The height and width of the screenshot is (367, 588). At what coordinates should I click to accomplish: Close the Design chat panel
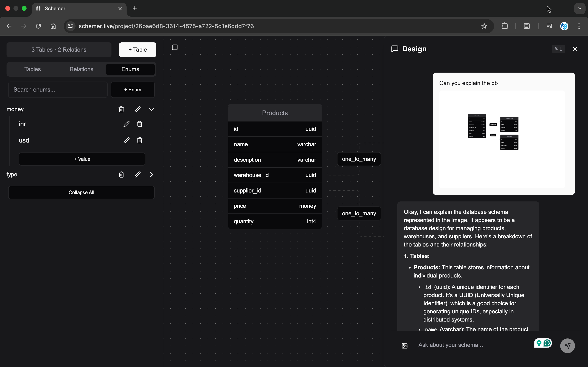pyautogui.click(x=575, y=49)
